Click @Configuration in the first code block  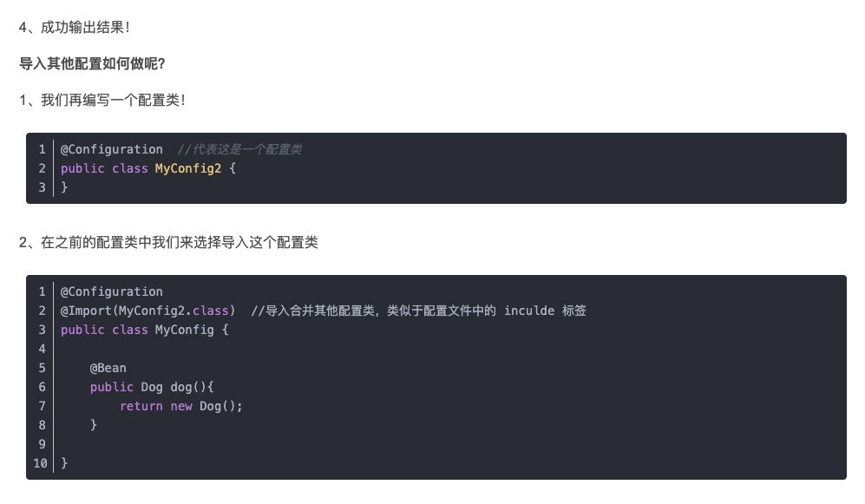coord(111,149)
